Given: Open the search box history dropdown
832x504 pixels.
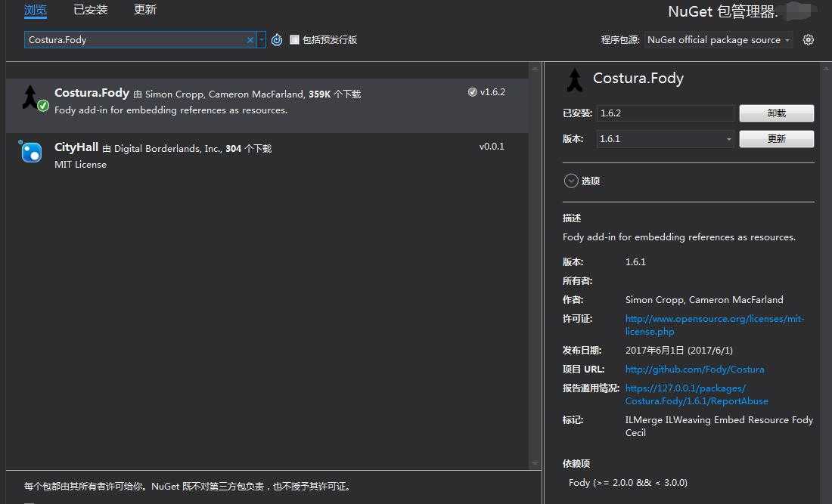Looking at the screenshot, I should tap(261, 40).
